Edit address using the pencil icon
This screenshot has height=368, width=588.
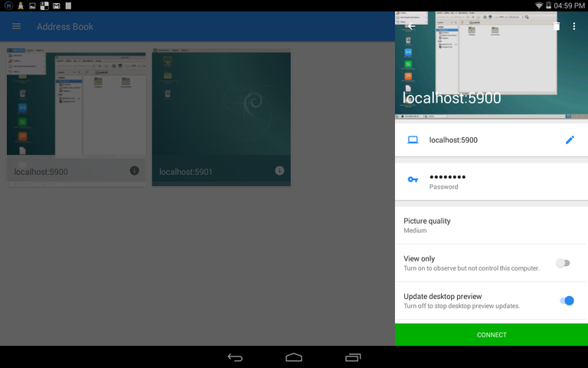pos(570,140)
